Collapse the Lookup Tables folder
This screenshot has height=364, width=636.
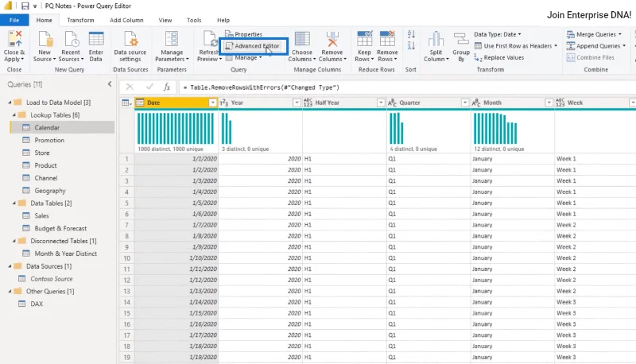14,115
